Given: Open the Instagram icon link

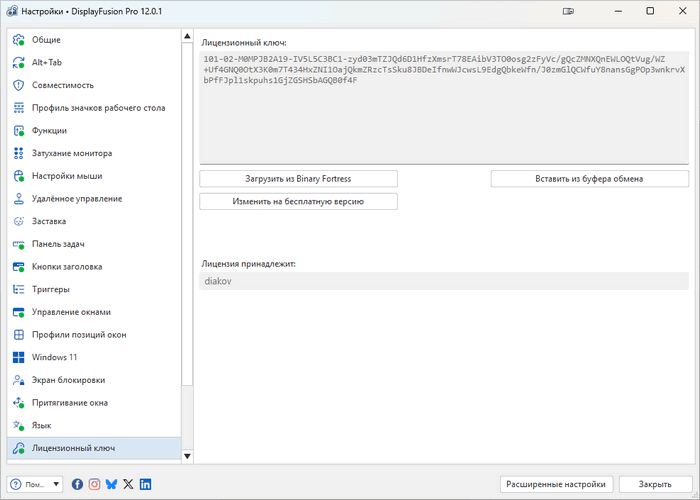Looking at the screenshot, I should [95, 484].
